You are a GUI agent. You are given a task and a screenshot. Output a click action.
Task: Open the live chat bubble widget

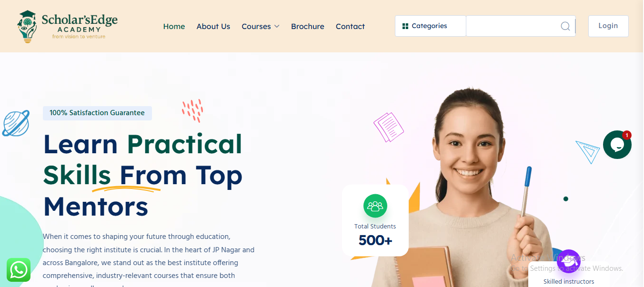[617, 145]
